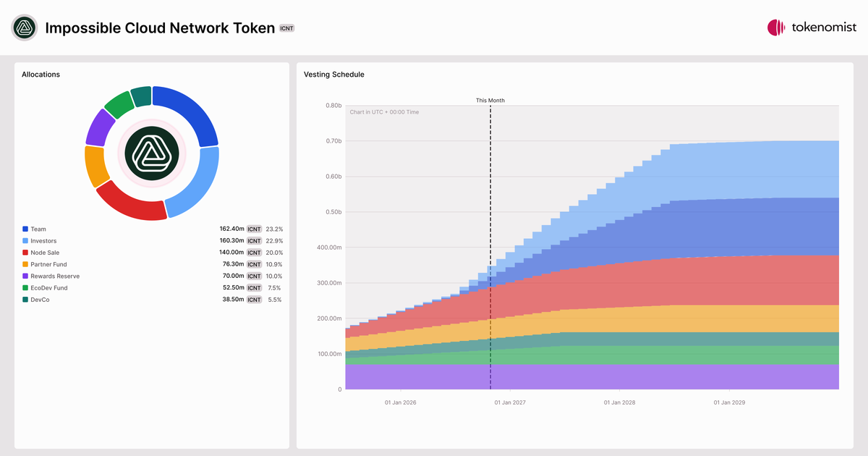The image size is (868, 456).
Task: Click the token logo at donut chart center
Action: (151, 152)
